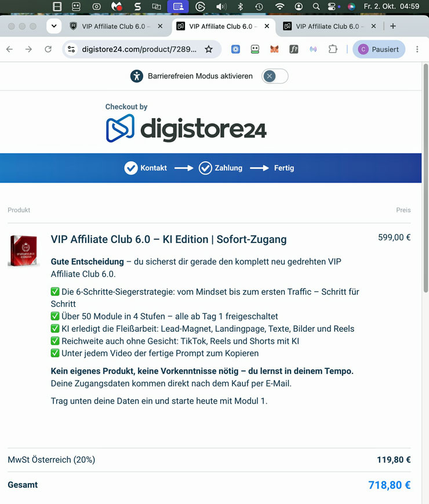Screen dimensions: 429x504
Task: Select the Zahlung checkout step
Action: [220, 168]
